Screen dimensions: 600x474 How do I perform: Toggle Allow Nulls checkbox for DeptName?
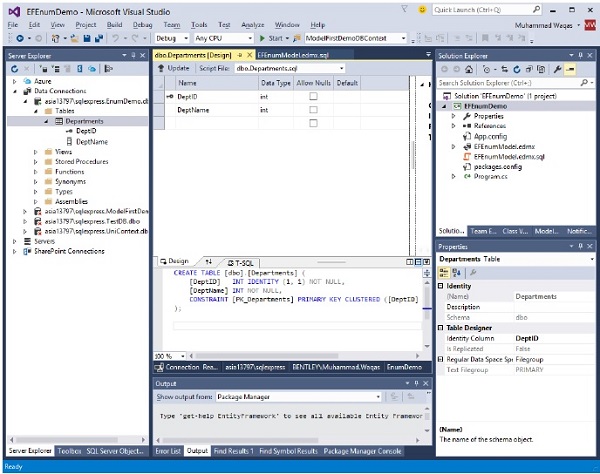313,109
